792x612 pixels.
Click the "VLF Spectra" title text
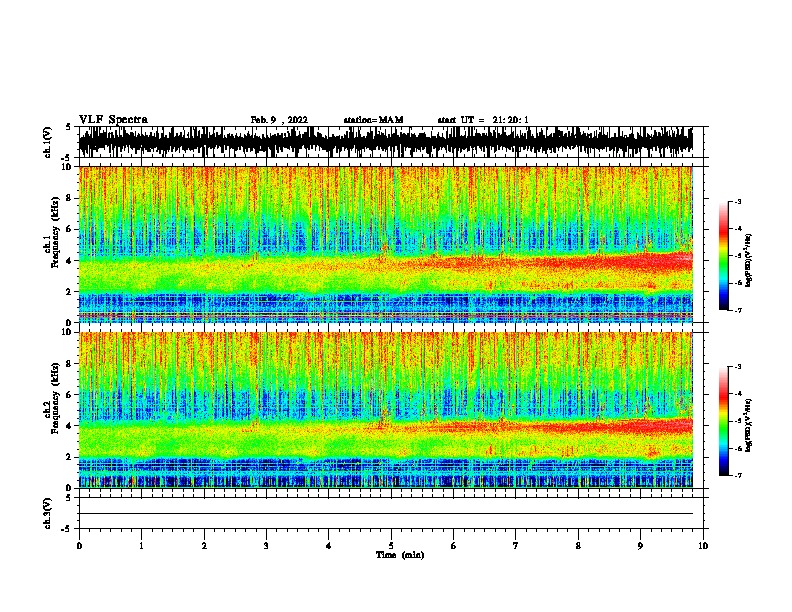[113, 120]
